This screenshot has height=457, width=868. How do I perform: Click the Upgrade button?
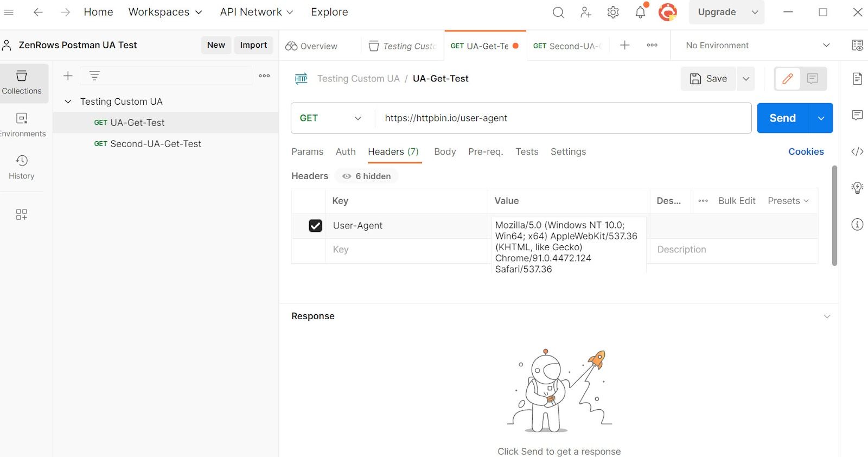[x=717, y=12]
